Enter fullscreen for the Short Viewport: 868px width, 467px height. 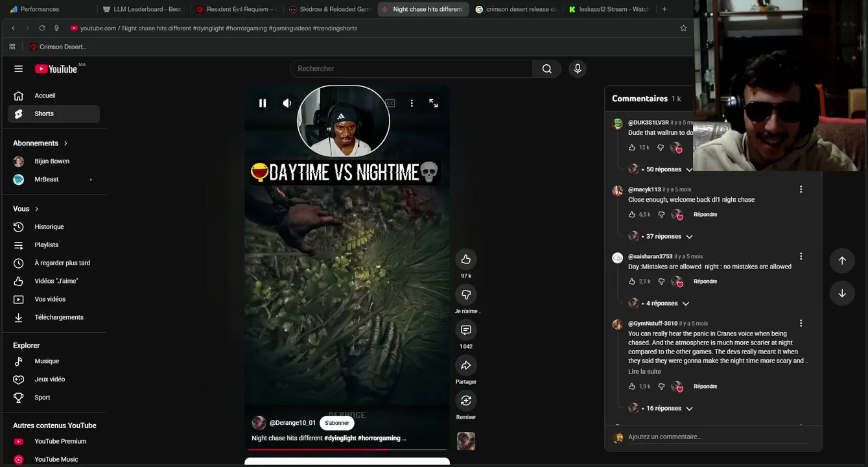coord(434,103)
